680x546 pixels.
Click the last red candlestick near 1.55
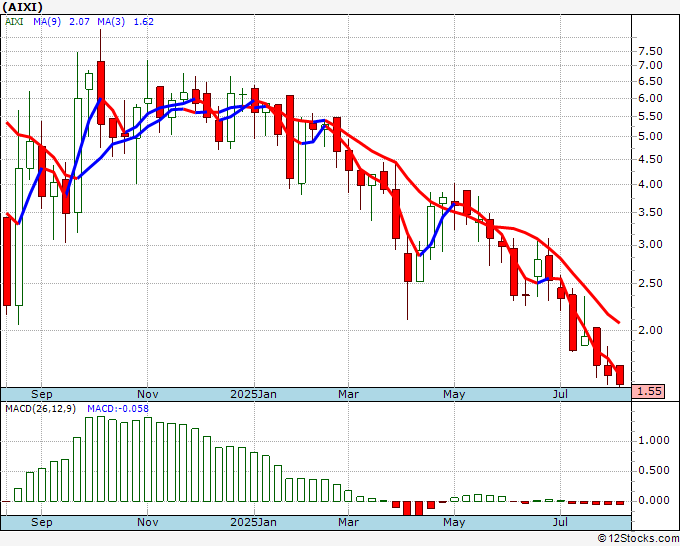620,375
